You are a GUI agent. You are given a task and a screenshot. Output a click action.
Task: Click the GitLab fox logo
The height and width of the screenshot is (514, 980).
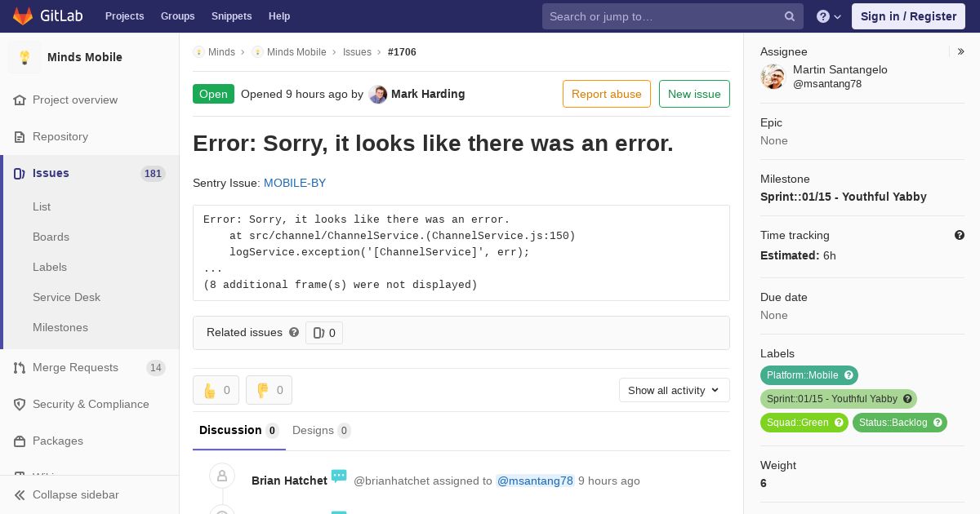(x=23, y=16)
